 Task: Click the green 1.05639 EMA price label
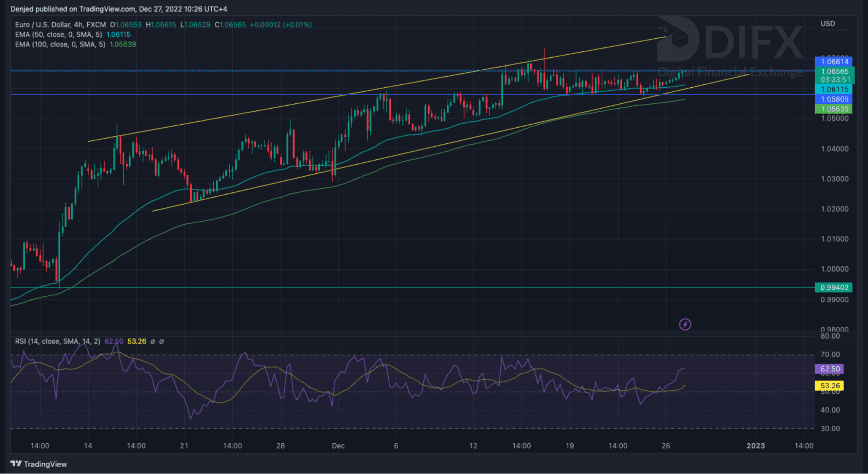coord(834,109)
